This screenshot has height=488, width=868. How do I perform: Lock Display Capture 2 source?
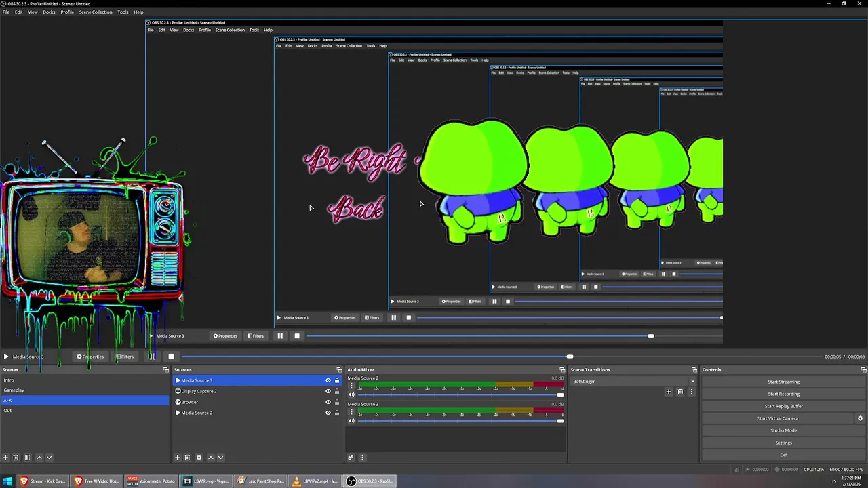337,391
